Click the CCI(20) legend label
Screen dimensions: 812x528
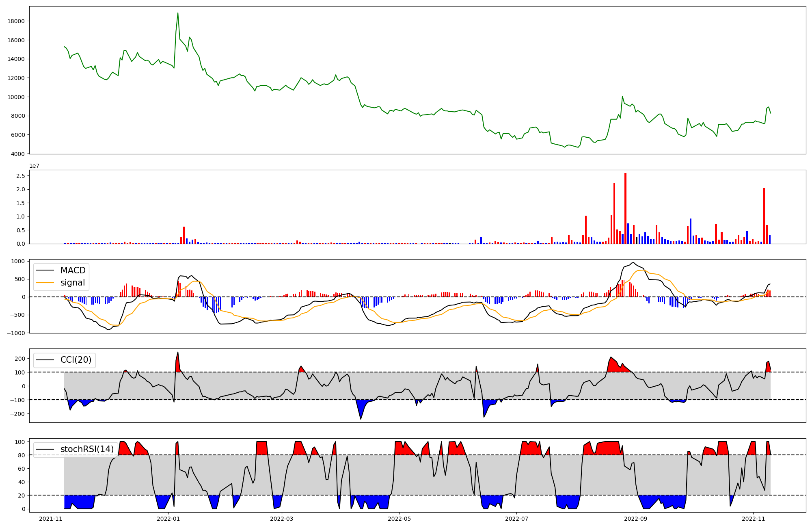coord(76,360)
